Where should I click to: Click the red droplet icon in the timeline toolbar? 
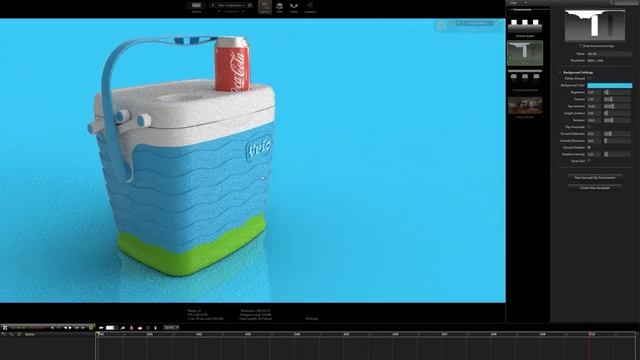131,327
